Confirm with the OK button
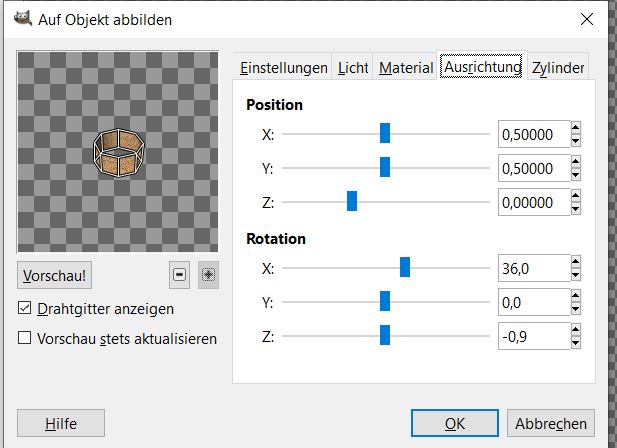This screenshot has width=617, height=448. click(x=455, y=424)
